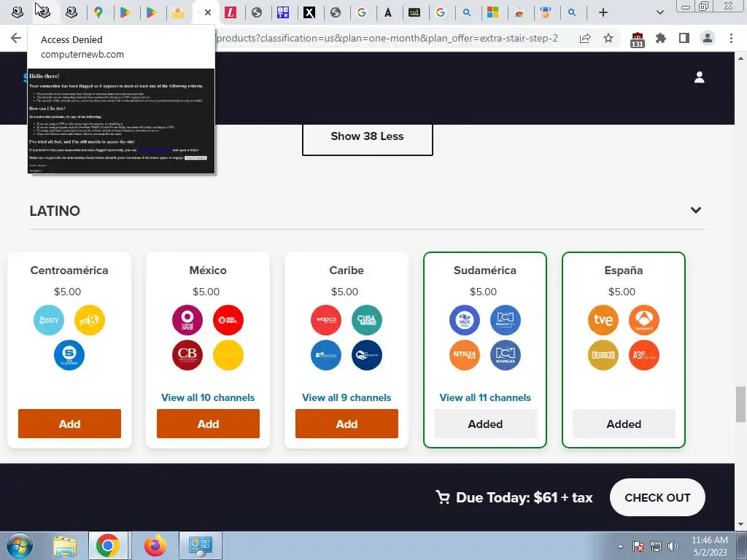This screenshot has height=560, width=747.
Task: Click the Canal Once channel logo
Action: click(x=187, y=320)
